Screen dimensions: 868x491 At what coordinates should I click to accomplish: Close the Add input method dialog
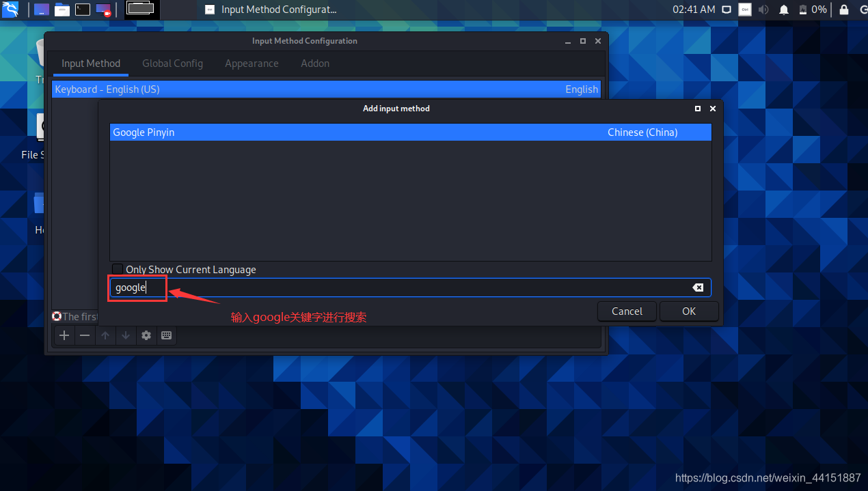coord(713,109)
